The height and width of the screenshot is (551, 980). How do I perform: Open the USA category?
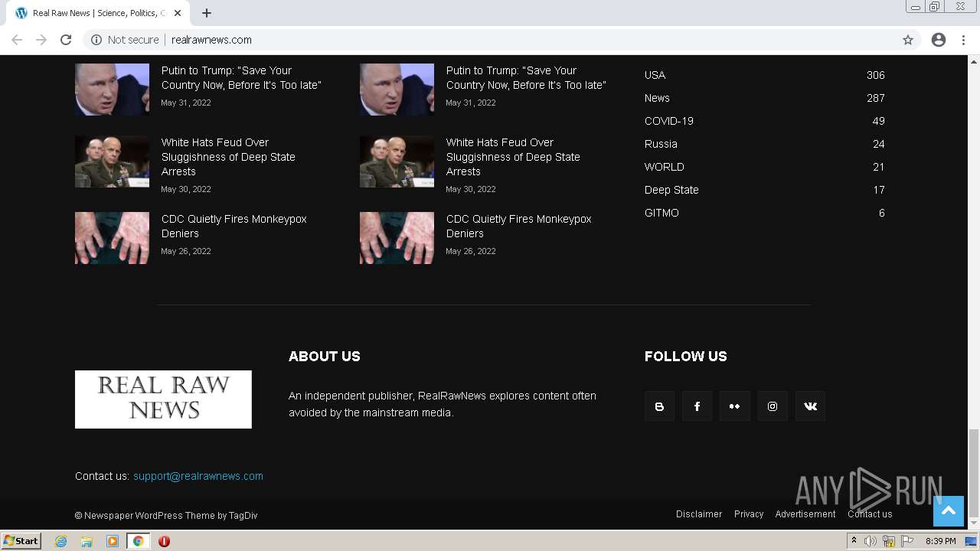(x=655, y=75)
